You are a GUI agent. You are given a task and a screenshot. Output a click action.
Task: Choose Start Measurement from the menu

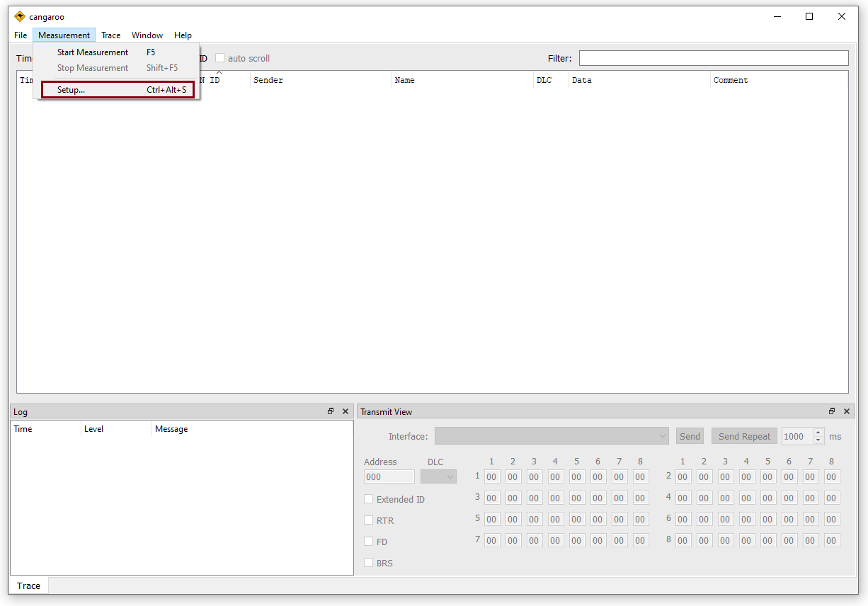tap(117, 52)
